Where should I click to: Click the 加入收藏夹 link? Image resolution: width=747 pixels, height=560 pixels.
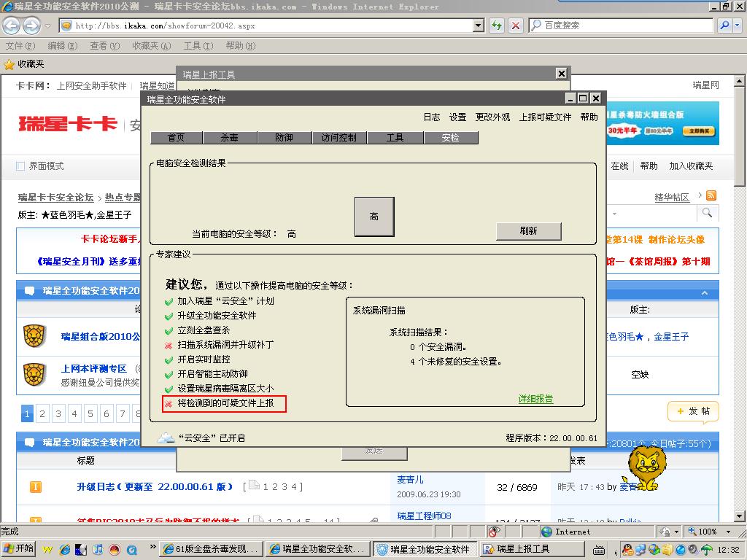pyautogui.click(x=691, y=166)
